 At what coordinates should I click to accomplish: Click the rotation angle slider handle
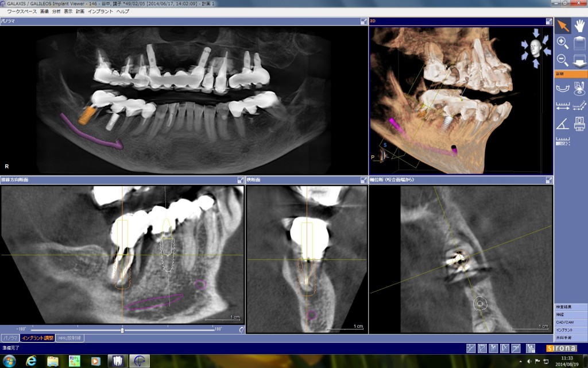coord(122,330)
